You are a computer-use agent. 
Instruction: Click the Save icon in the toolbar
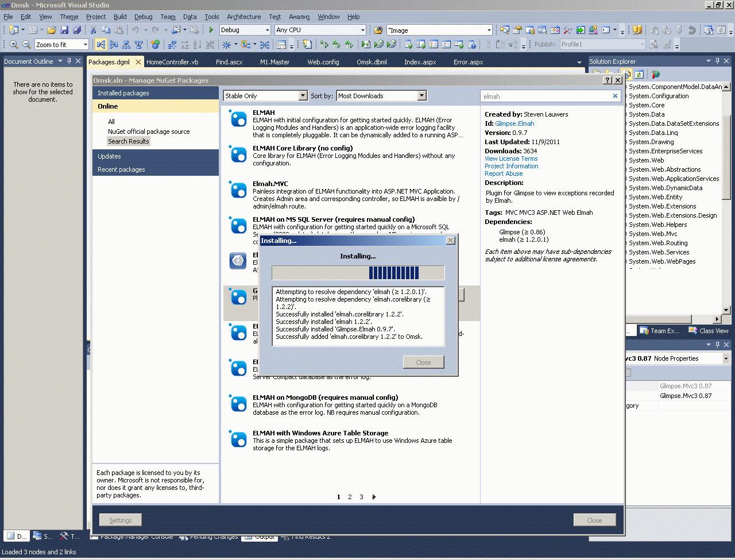(64, 30)
